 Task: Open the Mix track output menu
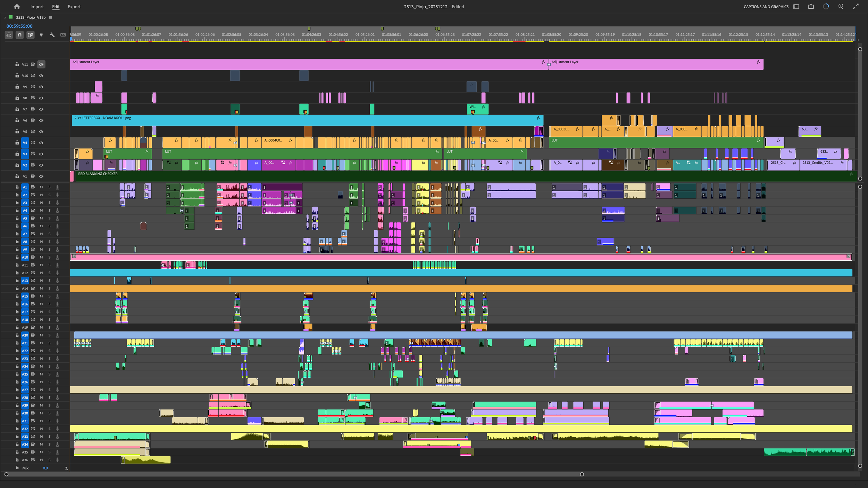pyautogui.click(x=66, y=468)
